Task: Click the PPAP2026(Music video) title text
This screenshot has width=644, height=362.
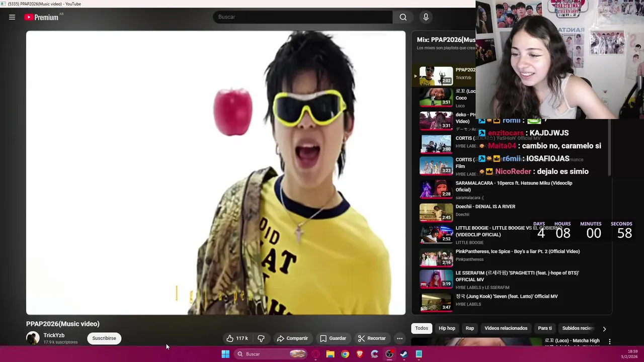Action: pos(63,324)
